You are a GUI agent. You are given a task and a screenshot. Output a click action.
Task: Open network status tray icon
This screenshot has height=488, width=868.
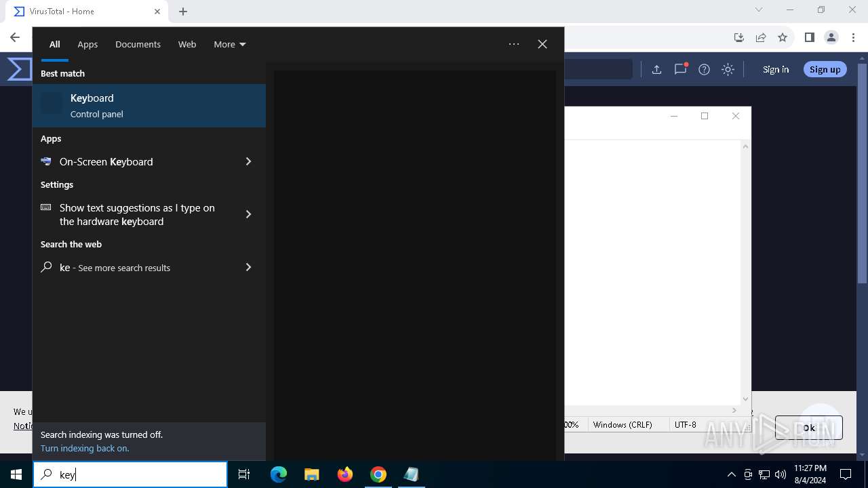(764, 474)
